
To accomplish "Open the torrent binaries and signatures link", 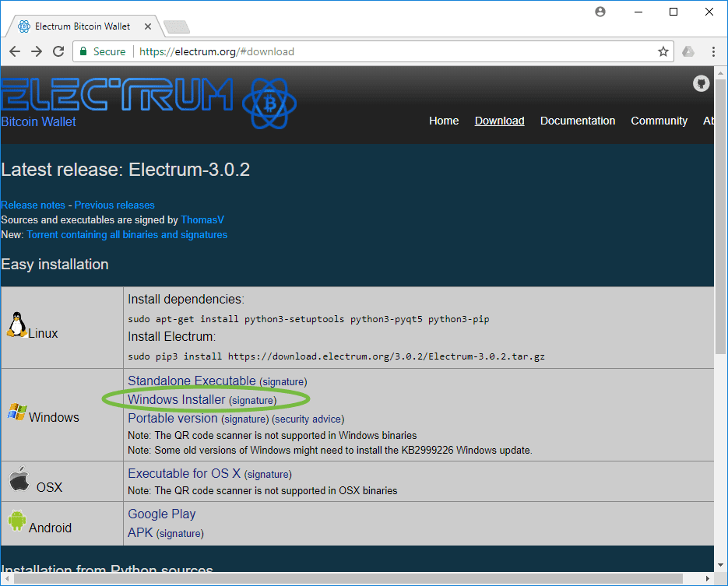I will (127, 235).
